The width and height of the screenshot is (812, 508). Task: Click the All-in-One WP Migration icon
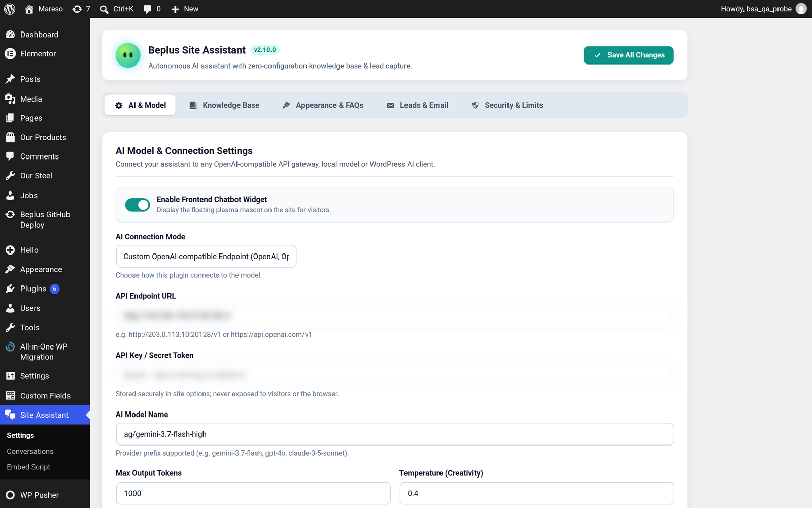(10, 347)
